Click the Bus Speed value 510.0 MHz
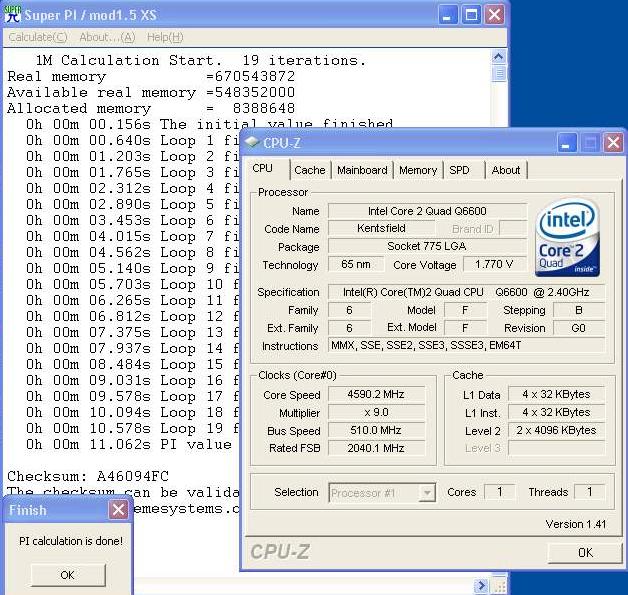This screenshot has width=628, height=595. 376,430
